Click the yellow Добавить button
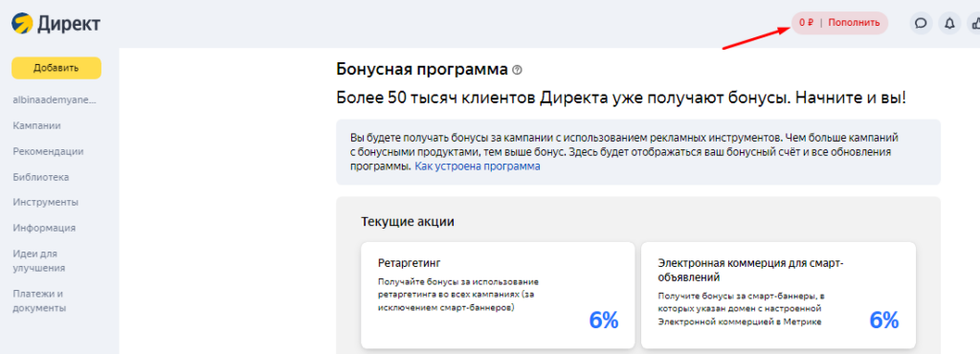 click(56, 68)
